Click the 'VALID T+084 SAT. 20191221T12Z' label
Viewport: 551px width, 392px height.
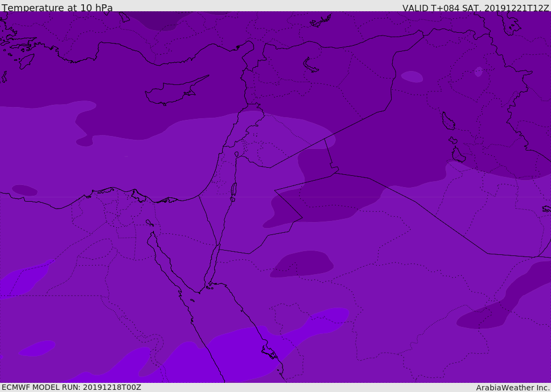pyautogui.click(x=476, y=8)
